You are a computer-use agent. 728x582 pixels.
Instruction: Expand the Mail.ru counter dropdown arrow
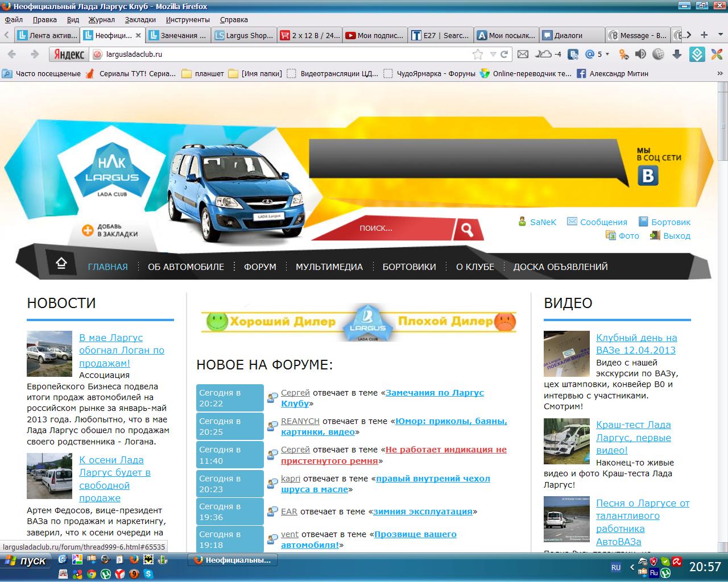tap(607, 55)
